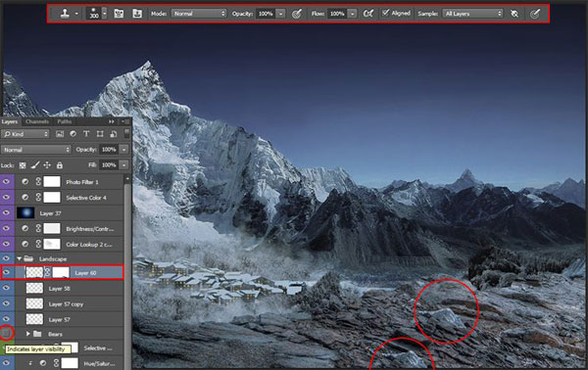This screenshot has width=588, height=370.
Task: Hide the Selective Color 4 layer
Action: [x=7, y=198]
